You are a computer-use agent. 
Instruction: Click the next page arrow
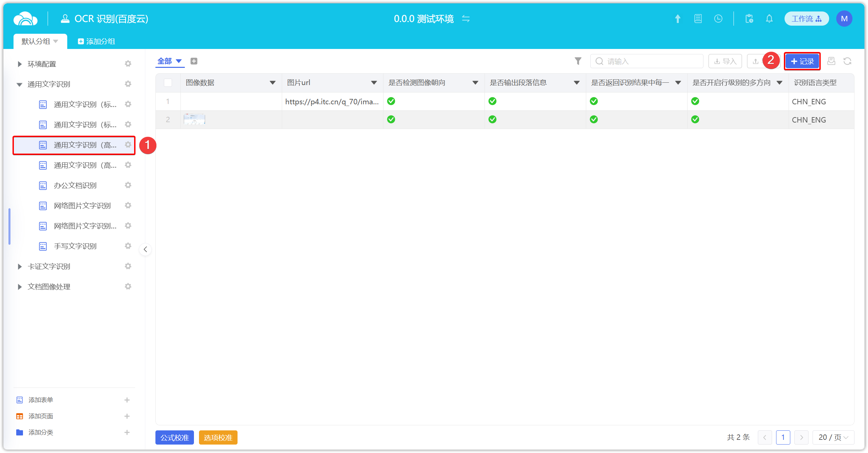(x=801, y=437)
